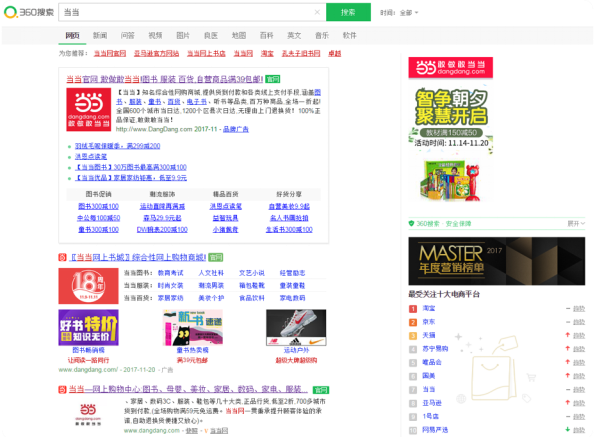Click the dangdang.com banner in sidebar
This screenshot has width=595, height=438.
click(450, 68)
